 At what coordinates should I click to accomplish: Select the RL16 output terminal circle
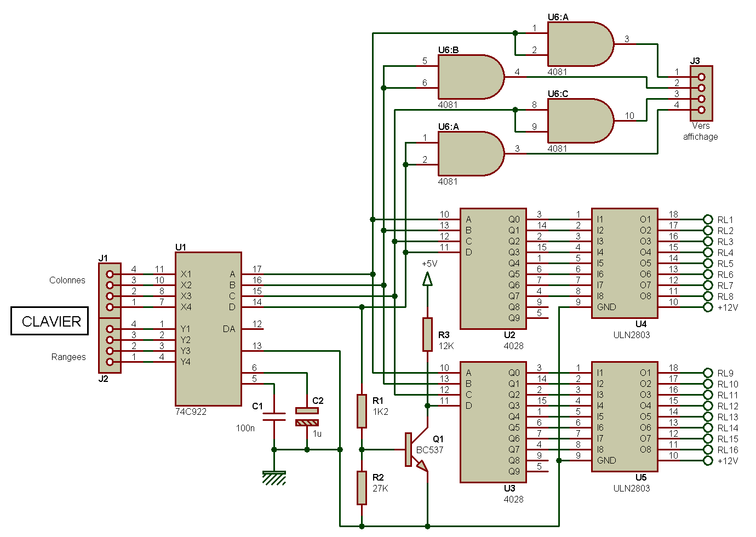tap(708, 449)
